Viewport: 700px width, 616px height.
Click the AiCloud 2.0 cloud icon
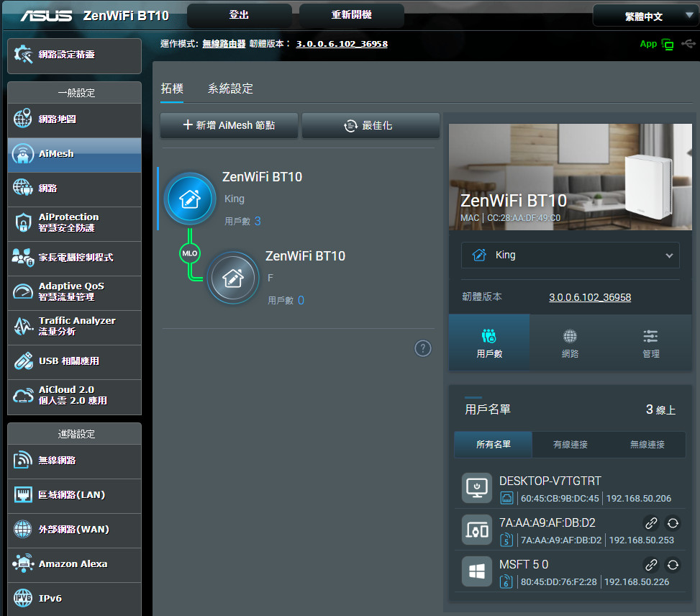click(23, 395)
